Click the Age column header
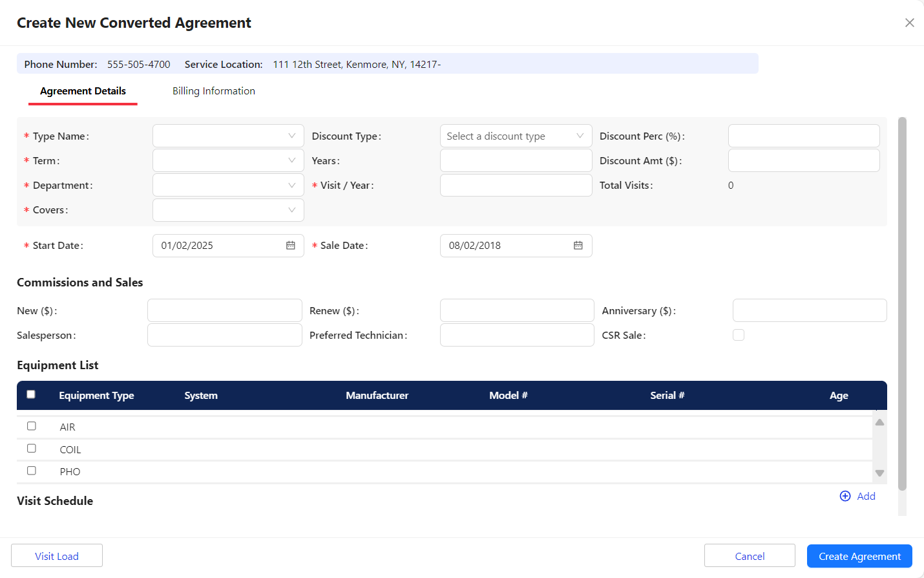This screenshot has width=924, height=578. 839,395
